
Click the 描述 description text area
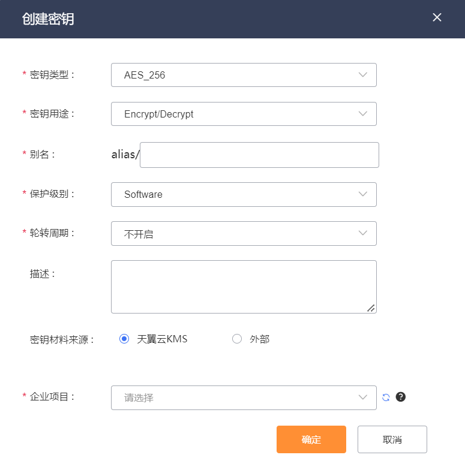coord(243,286)
